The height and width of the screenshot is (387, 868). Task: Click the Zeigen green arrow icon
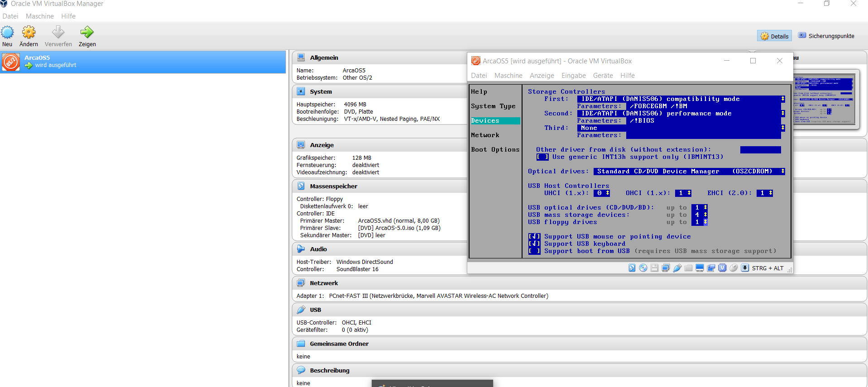click(x=87, y=32)
